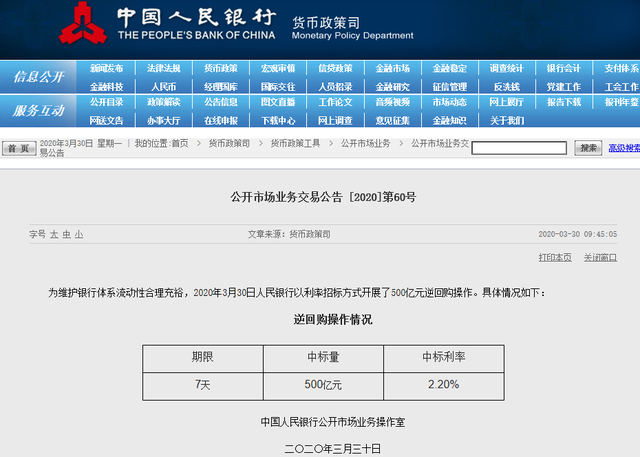Viewport: 640px width, 457px height.
Task: Open 经理国库 section
Action: (x=221, y=87)
